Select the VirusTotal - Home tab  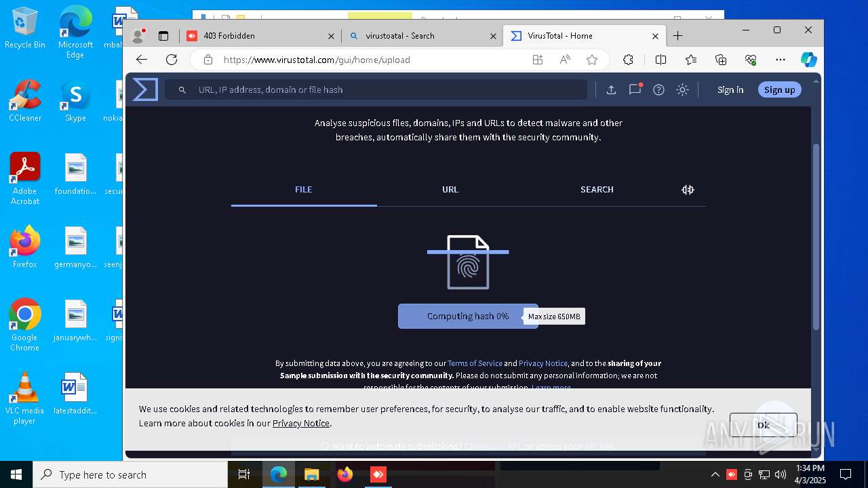(x=585, y=36)
